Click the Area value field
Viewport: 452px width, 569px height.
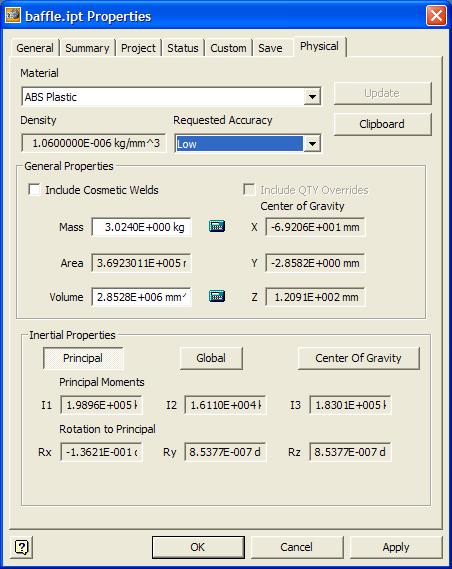pyautogui.click(x=141, y=263)
